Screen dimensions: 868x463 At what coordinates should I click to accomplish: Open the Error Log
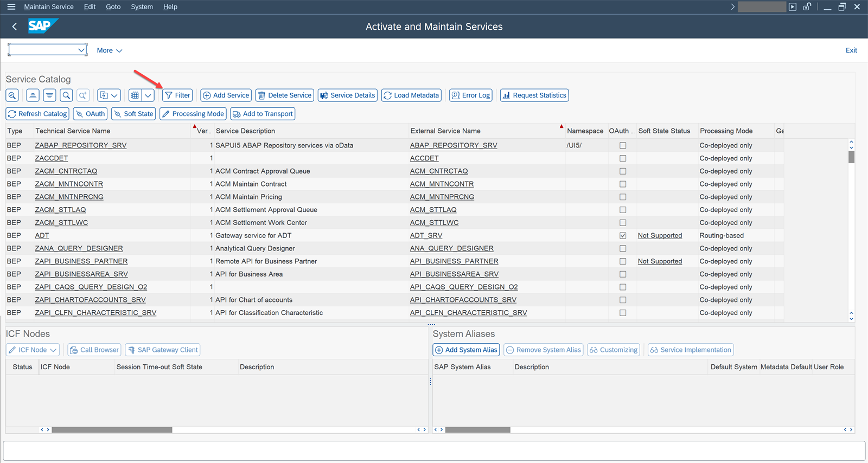[x=471, y=95]
